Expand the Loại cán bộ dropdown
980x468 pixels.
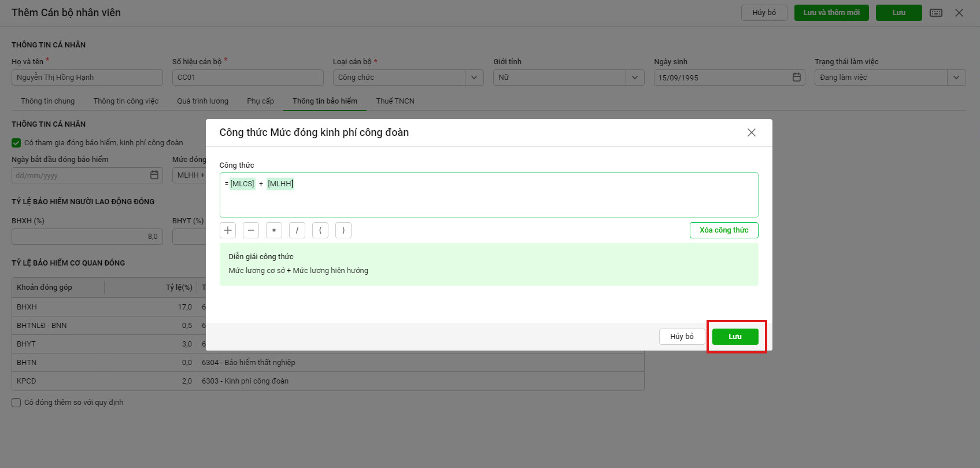[474, 78]
